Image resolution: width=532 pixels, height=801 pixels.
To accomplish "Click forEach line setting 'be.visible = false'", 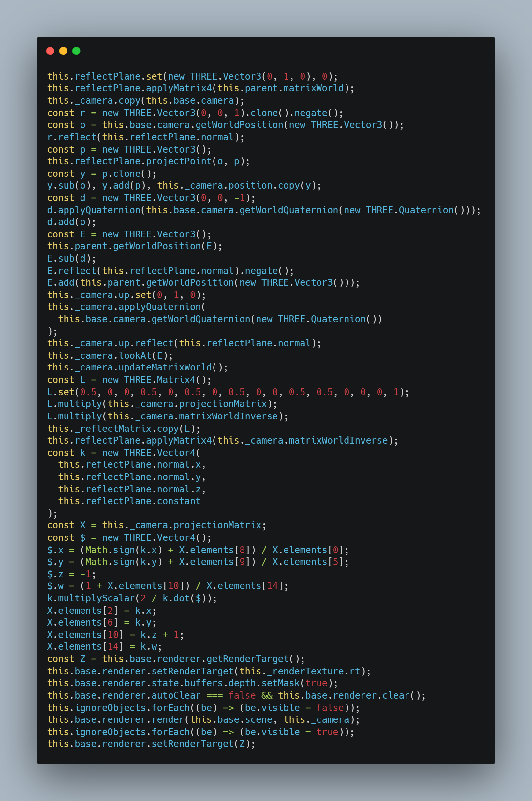I will 203,708.
